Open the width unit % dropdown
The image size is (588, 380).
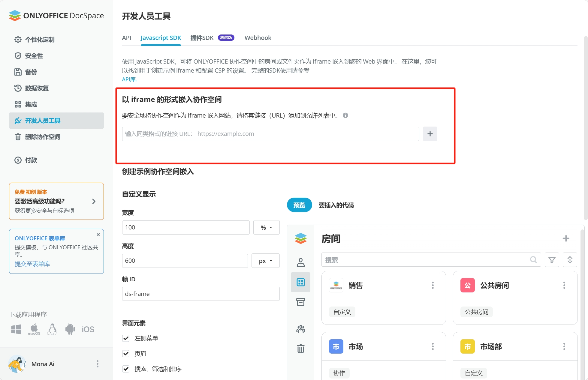[x=266, y=227]
